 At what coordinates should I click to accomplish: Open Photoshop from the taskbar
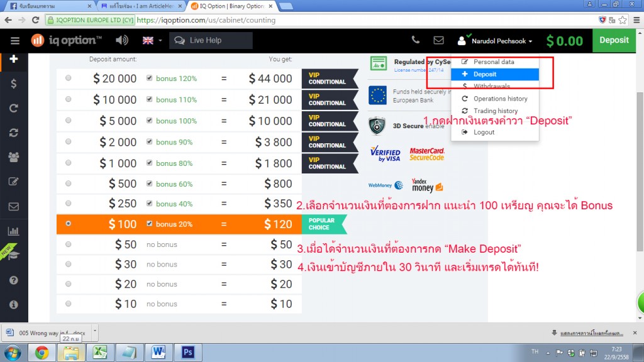(x=187, y=353)
